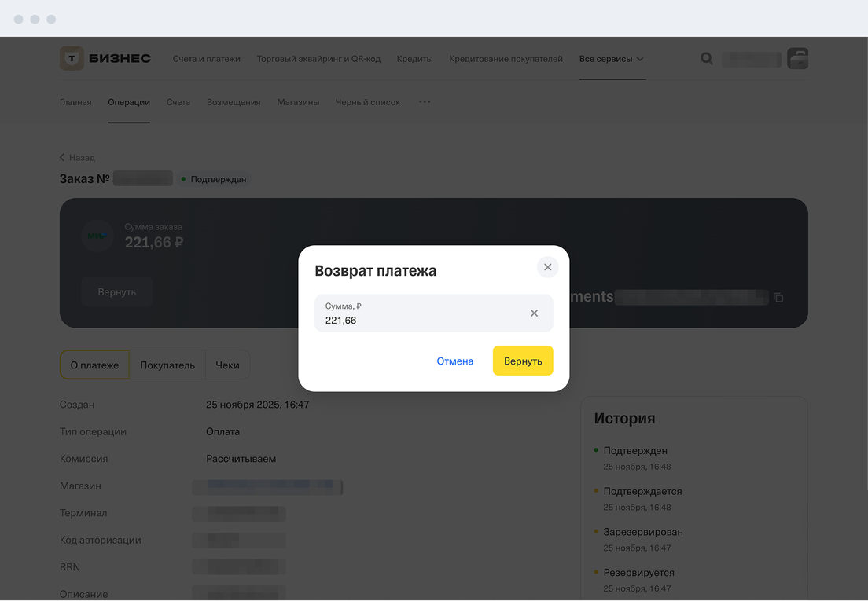Expand the Все сервисы dropdown
The width and height of the screenshot is (868, 601).
coord(612,59)
